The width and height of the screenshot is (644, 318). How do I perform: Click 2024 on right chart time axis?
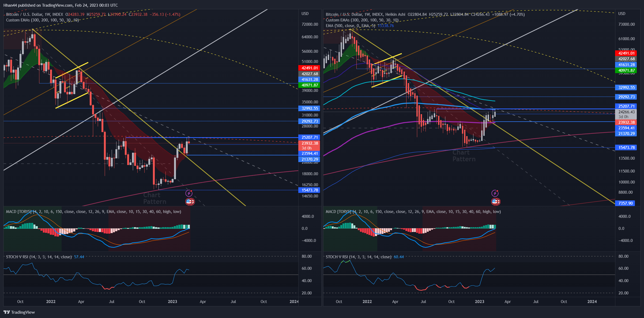tap(592, 302)
